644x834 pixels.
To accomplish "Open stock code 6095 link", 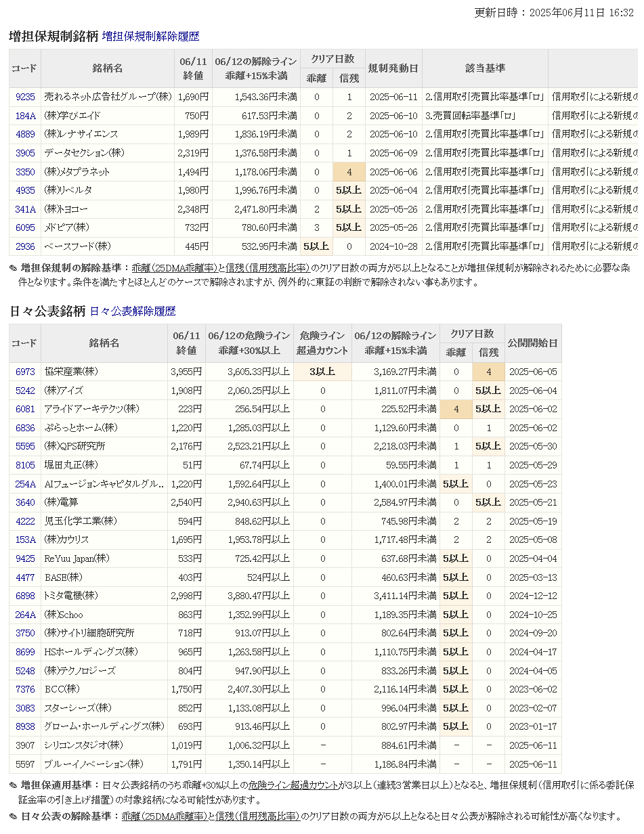I will pos(25,227).
